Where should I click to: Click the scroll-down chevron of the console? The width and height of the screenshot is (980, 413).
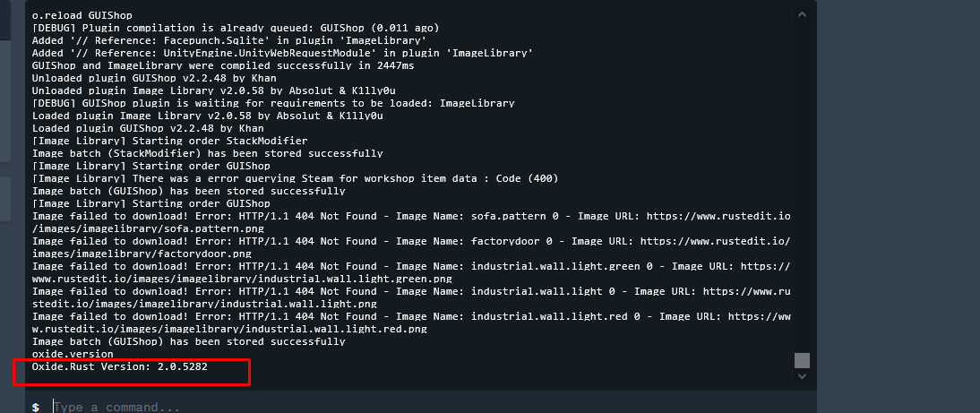click(x=803, y=377)
